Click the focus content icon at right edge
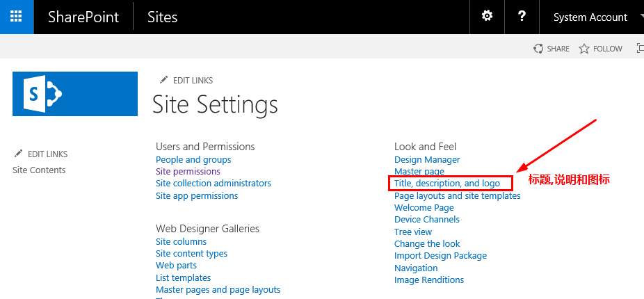 640,48
